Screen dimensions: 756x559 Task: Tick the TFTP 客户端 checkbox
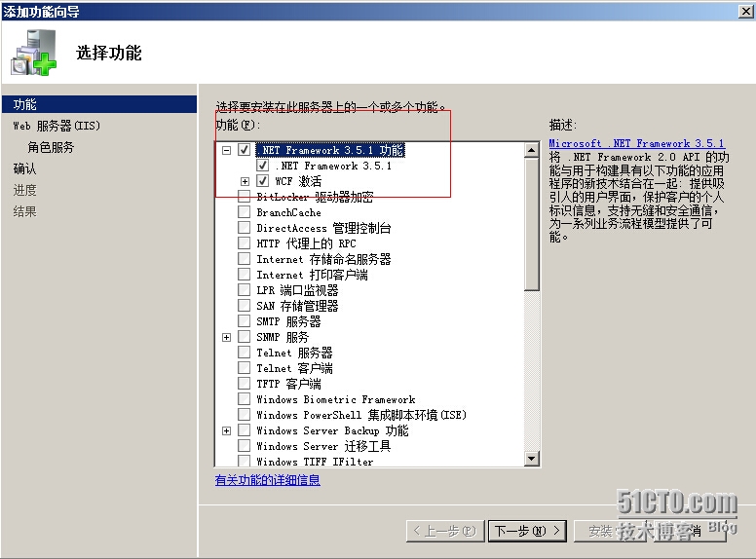click(244, 383)
